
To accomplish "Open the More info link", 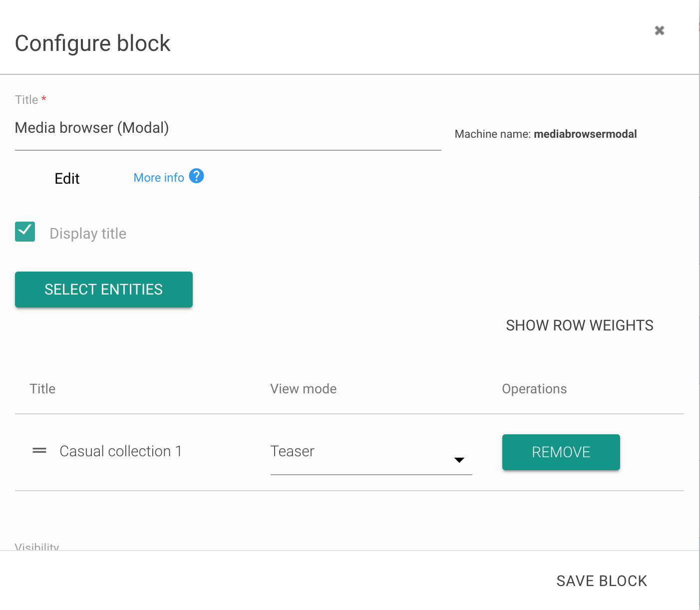I will pos(159,178).
